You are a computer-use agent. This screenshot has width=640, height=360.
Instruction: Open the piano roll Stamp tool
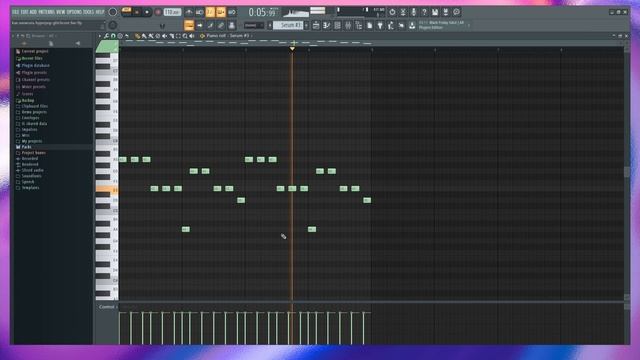(x=120, y=36)
